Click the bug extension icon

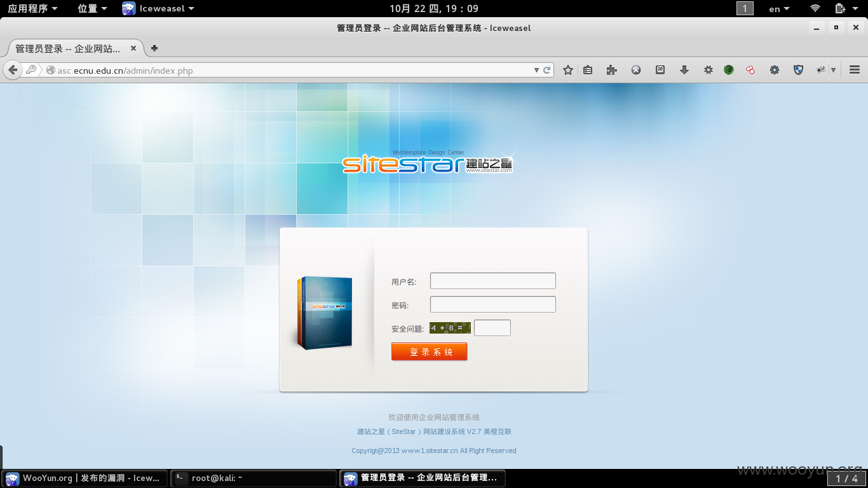click(x=821, y=70)
